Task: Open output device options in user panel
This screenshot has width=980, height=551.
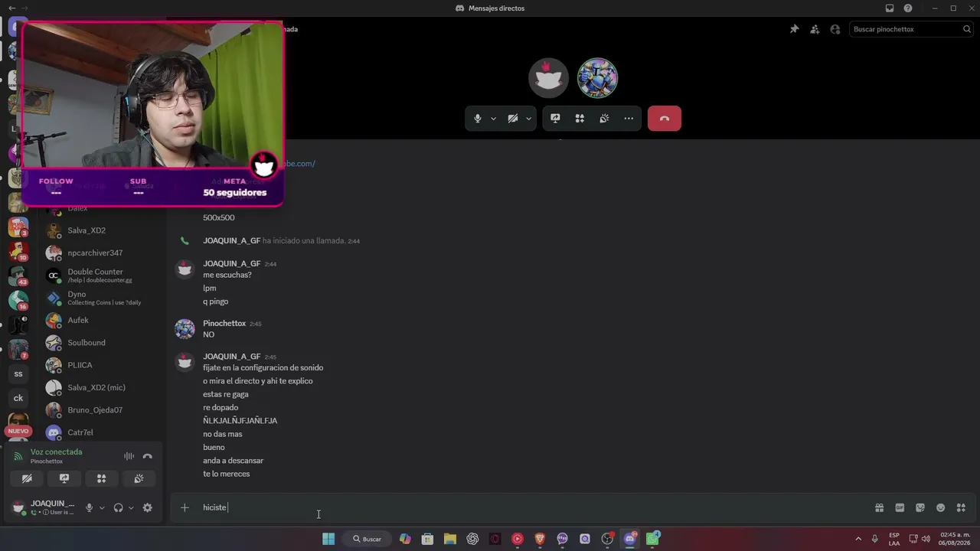Action: tap(131, 507)
